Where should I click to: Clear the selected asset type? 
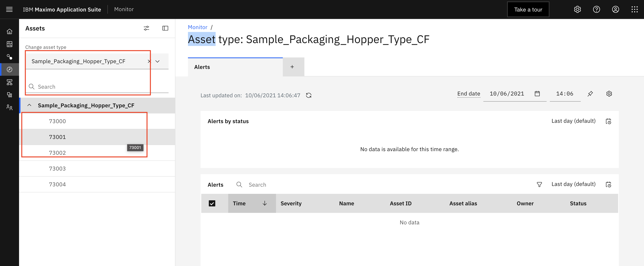pos(149,61)
